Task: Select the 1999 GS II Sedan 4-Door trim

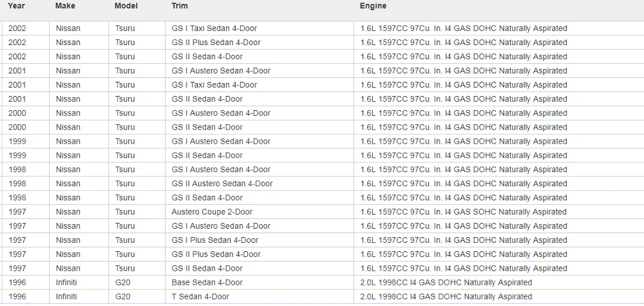Action: (207, 155)
